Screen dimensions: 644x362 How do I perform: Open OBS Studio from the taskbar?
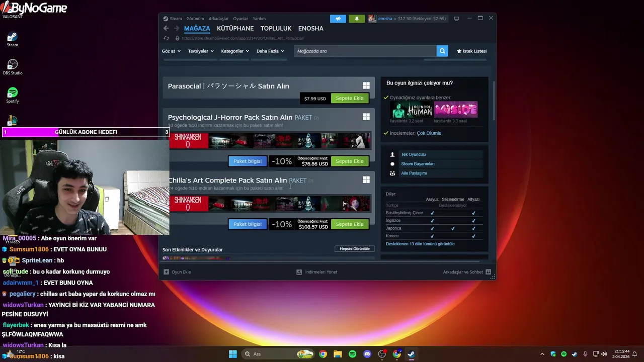point(382,354)
